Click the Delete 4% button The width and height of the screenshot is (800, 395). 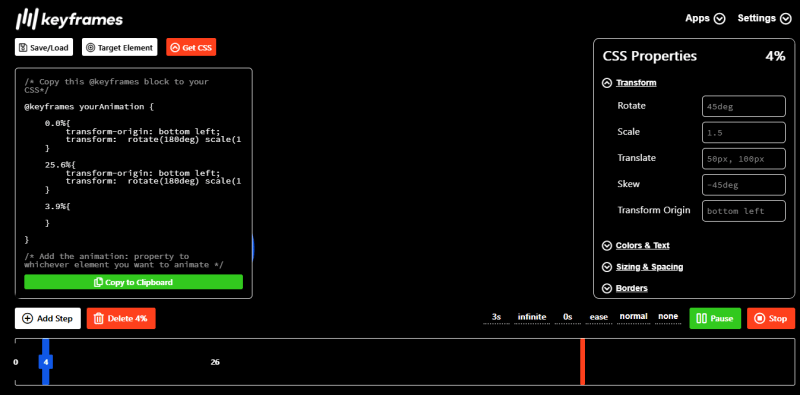tap(121, 318)
